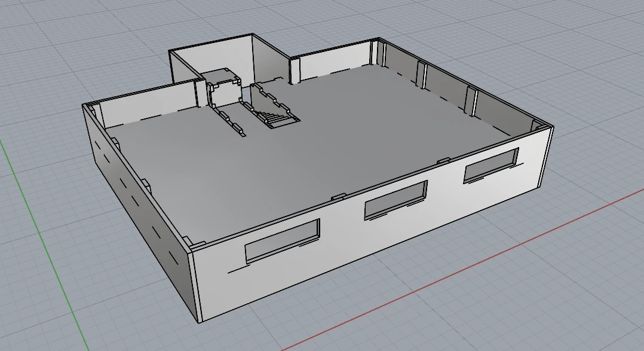The height and width of the screenshot is (351, 644).
Task: Select the middle window opening on front wall
Action: point(396,200)
